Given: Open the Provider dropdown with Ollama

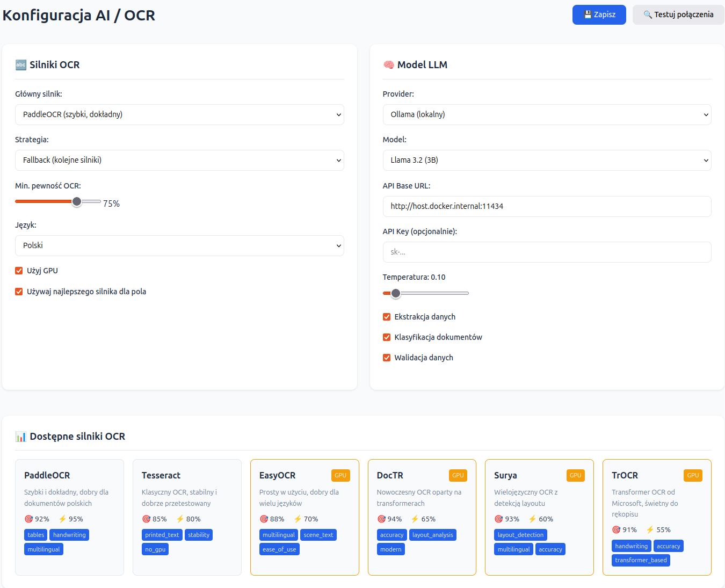Looking at the screenshot, I should pyautogui.click(x=547, y=114).
